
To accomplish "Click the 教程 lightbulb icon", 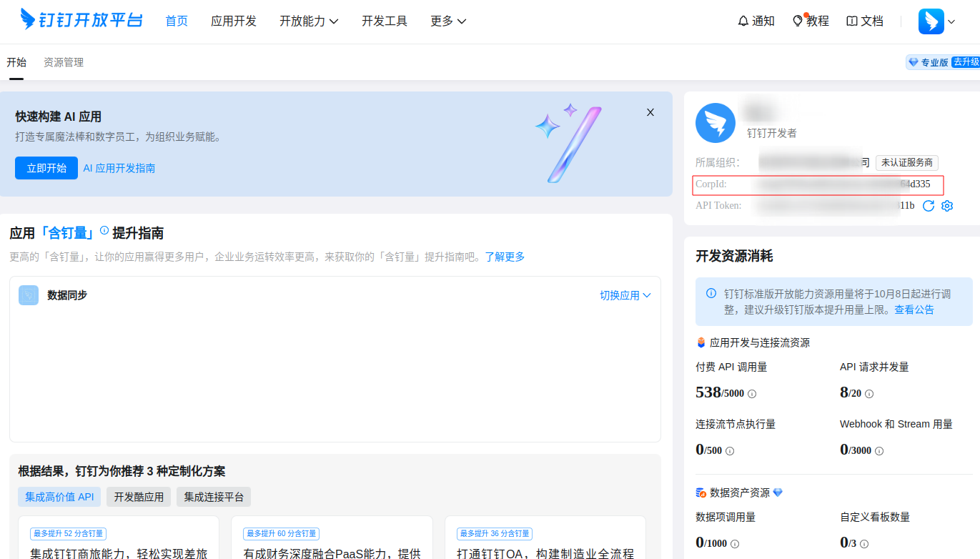I will coord(798,21).
